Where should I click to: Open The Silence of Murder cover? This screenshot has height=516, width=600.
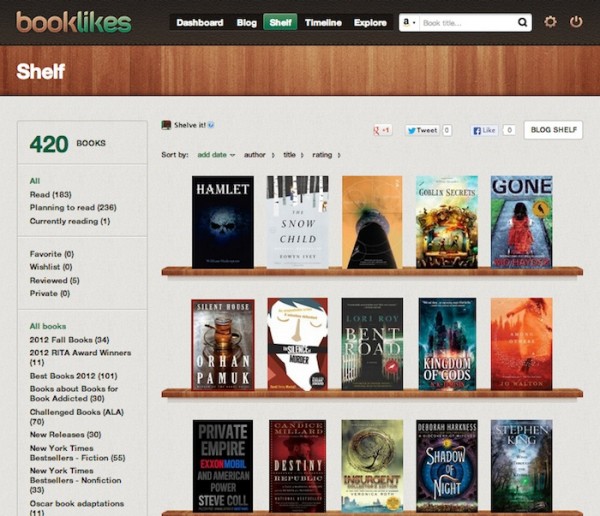point(298,345)
